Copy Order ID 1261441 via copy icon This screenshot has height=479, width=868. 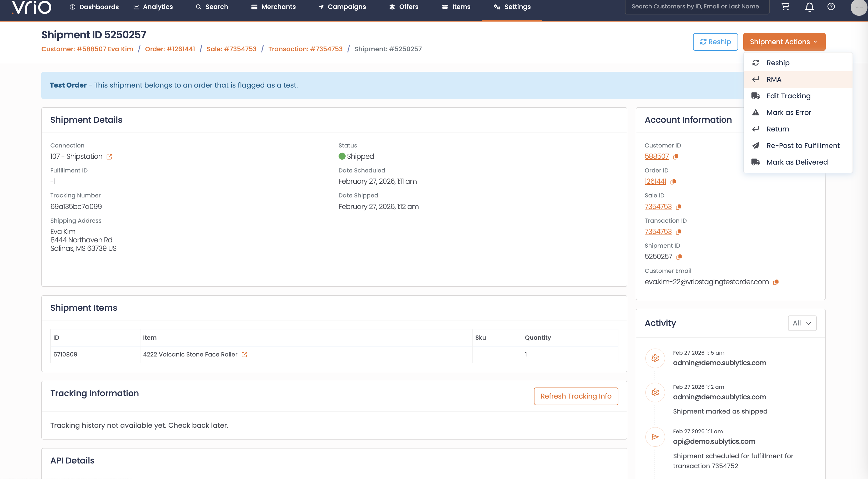(673, 182)
